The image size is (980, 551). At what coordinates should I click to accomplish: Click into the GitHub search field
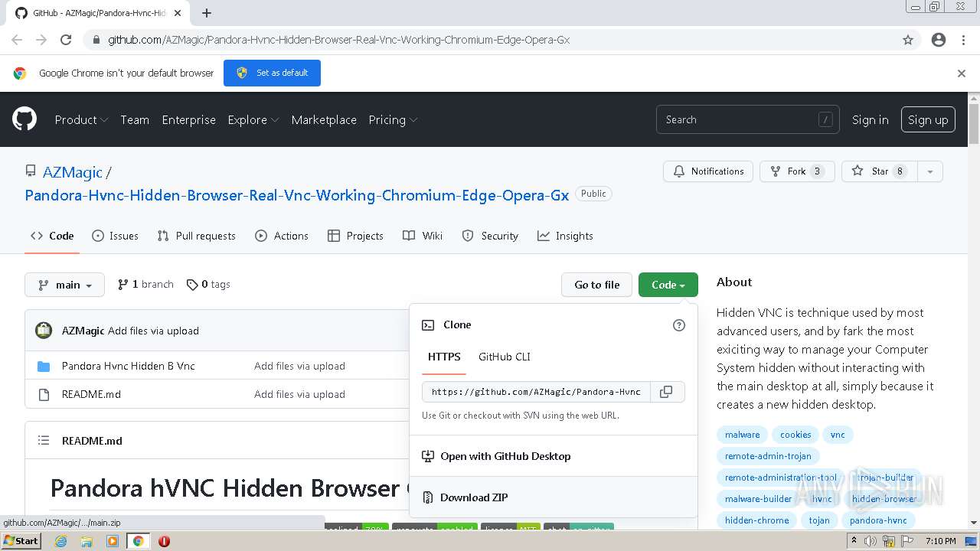pyautogui.click(x=747, y=120)
